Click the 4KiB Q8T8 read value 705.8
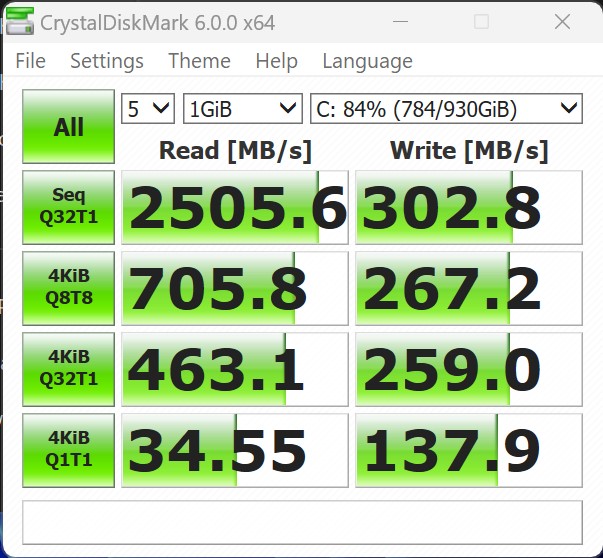Screen dimensions: 603x558 [235, 288]
